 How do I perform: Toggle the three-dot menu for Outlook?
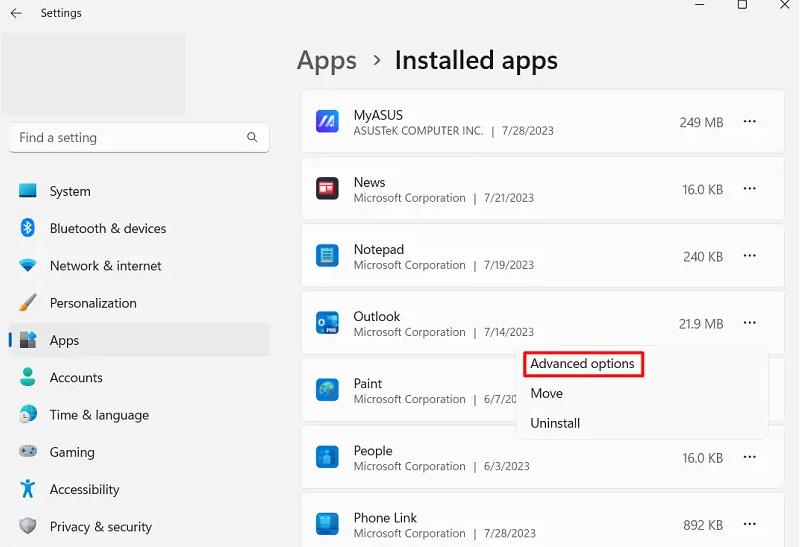(749, 323)
